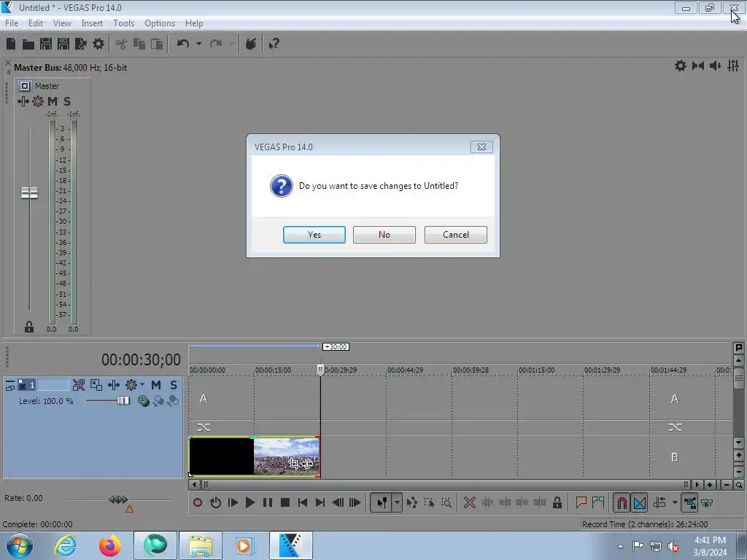This screenshot has height=560, width=747.
Task: Click the Downmix Output icon
Action: (698, 66)
